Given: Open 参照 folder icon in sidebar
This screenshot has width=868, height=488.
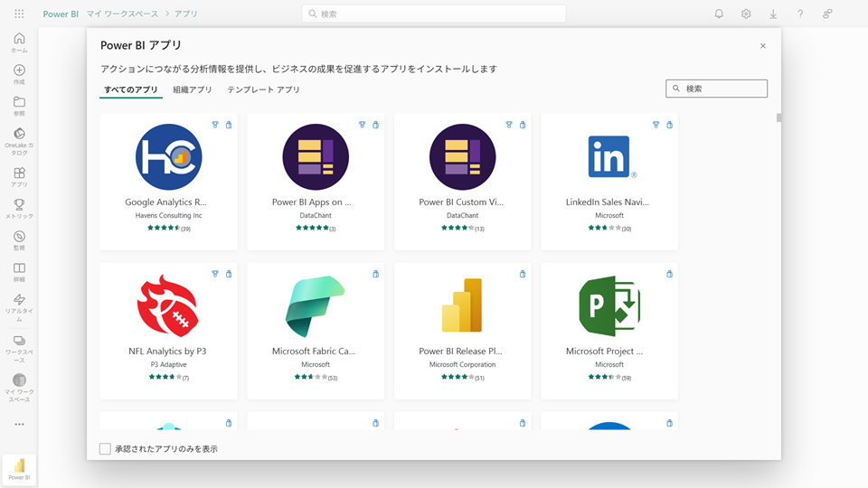Looking at the screenshot, I should [x=19, y=102].
